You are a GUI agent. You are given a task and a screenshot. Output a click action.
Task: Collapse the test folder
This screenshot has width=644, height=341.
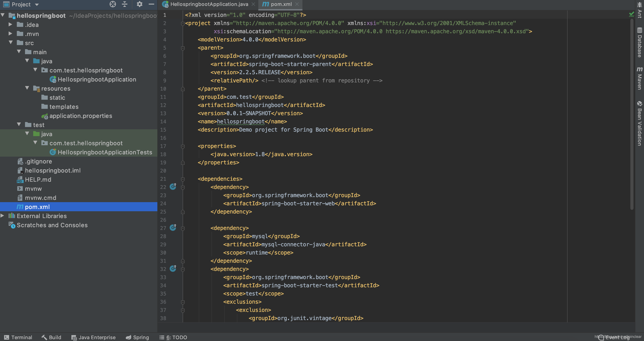19,124
